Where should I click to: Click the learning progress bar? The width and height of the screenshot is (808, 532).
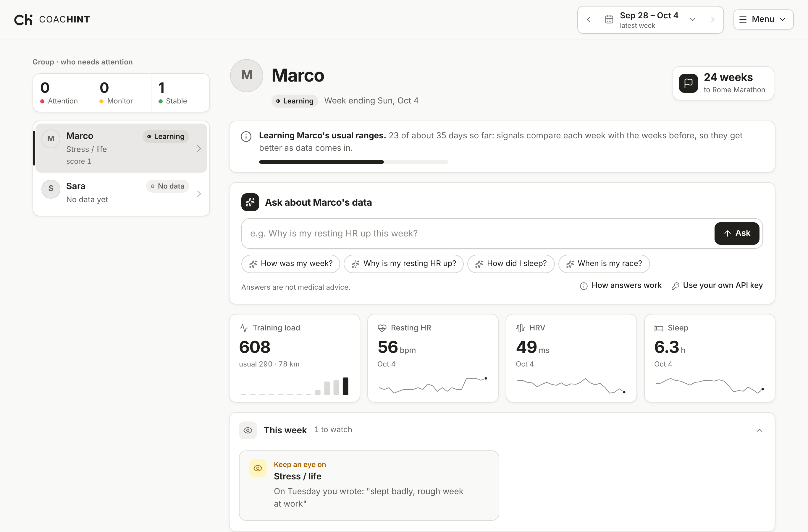(353, 162)
